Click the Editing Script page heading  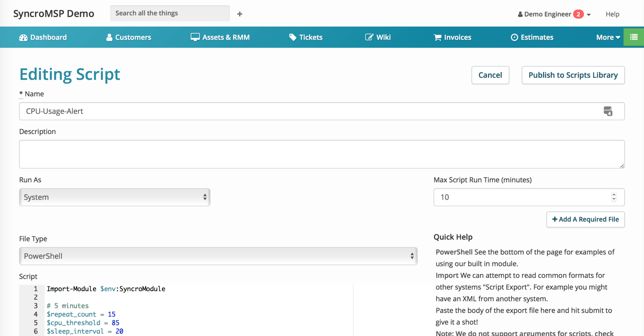pyautogui.click(x=70, y=74)
